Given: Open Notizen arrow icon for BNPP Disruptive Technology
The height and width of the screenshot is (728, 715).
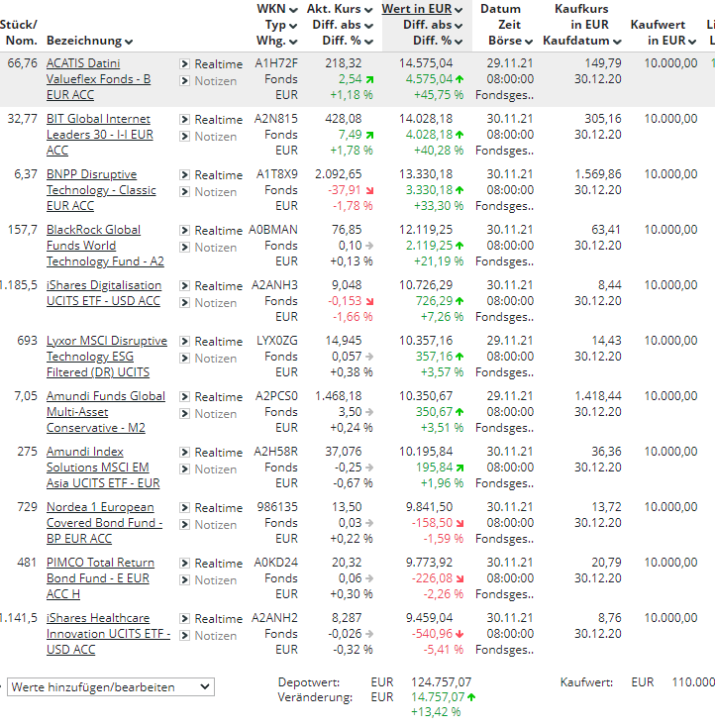Looking at the screenshot, I should [x=184, y=192].
